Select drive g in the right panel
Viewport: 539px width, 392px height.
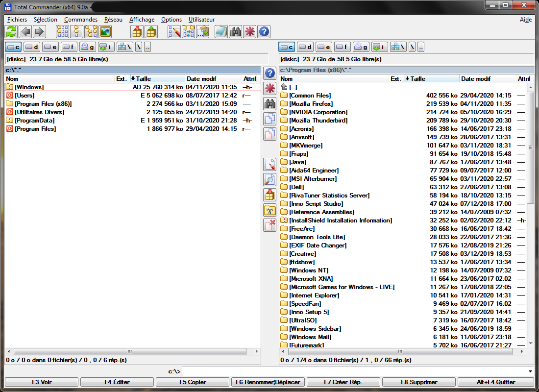click(361, 47)
